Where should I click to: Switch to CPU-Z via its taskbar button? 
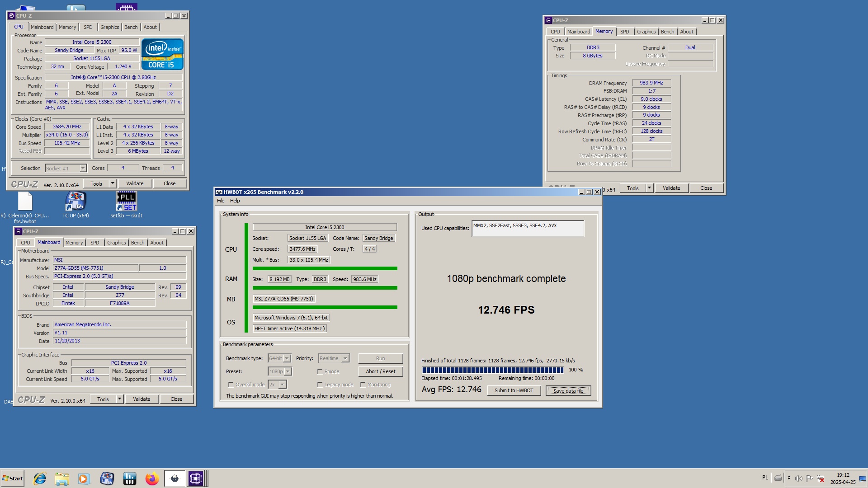(x=196, y=479)
